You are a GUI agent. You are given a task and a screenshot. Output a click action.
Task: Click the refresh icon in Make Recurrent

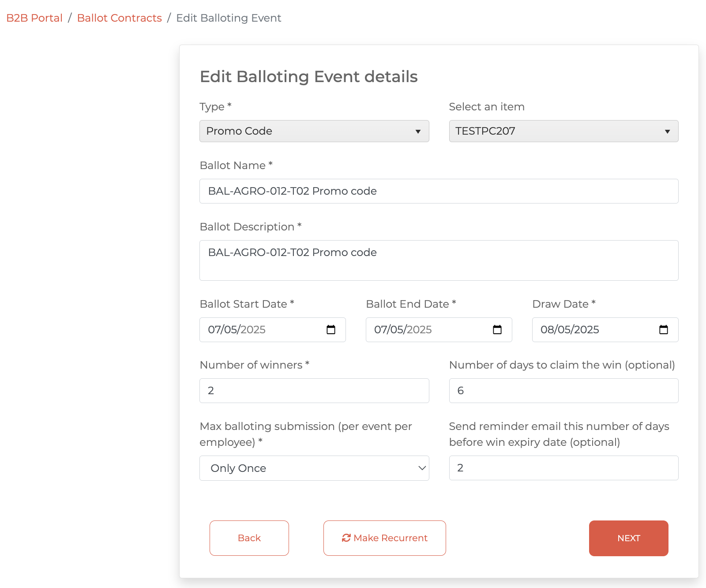pyautogui.click(x=346, y=538)
